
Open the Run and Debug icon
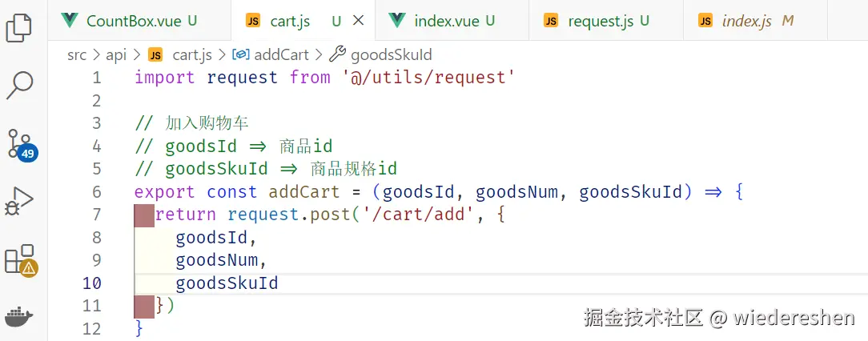coord(19,200)
